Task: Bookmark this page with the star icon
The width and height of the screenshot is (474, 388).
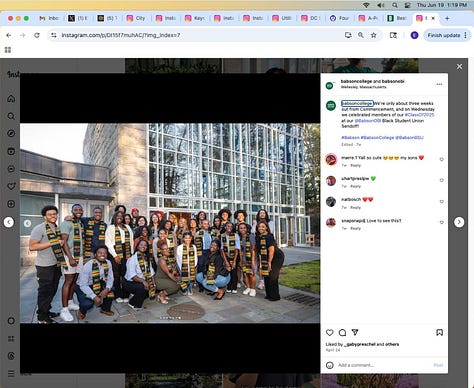Action: click(x=374, y=35)
